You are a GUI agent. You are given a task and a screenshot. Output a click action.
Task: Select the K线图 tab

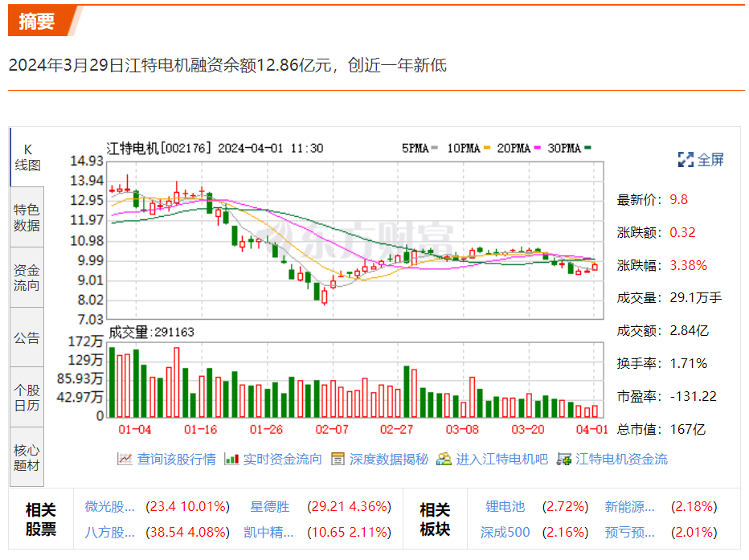(x=27, y=157)
